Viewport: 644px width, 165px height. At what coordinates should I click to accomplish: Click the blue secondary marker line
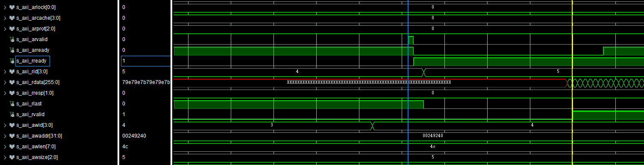coord(408,82)
